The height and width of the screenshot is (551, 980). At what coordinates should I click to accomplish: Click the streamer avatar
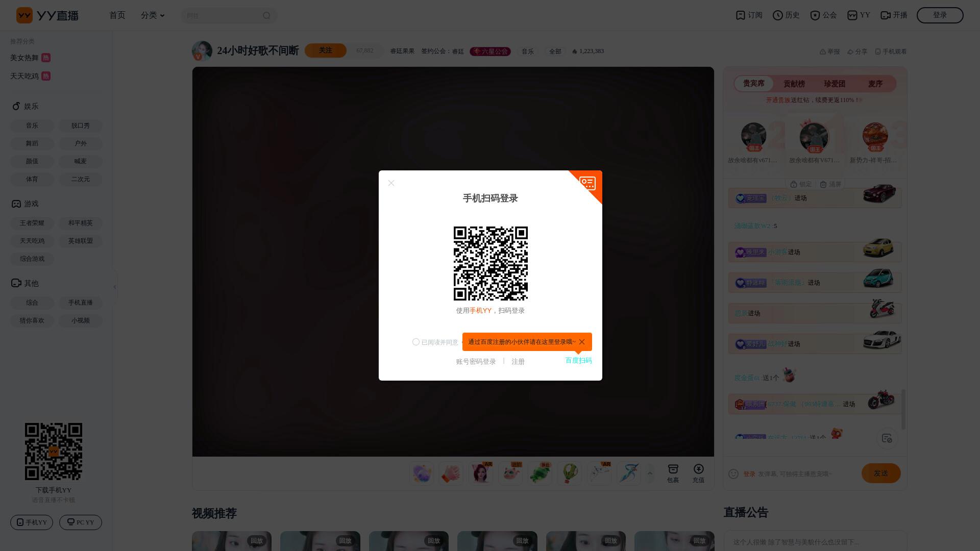coord(202,51)
